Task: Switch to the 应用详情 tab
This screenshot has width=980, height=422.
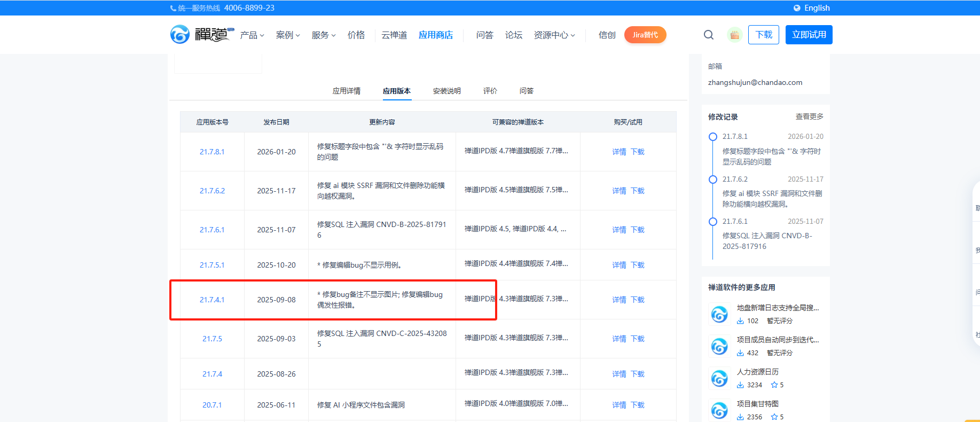Action: coord(346,91)
